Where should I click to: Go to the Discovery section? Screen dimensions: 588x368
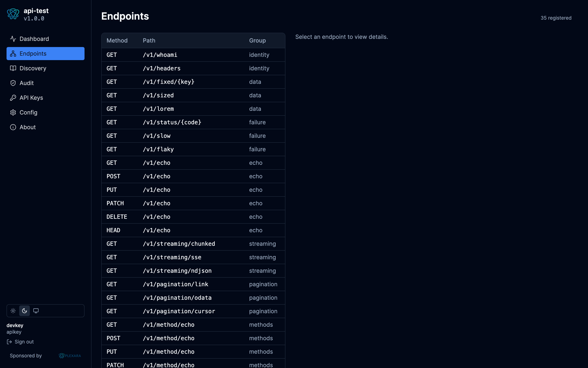coord(46,68)
